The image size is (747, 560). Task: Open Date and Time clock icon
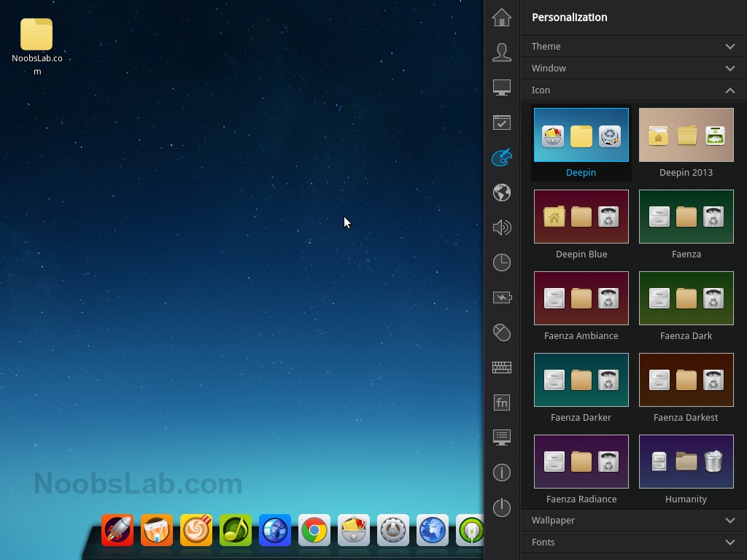tap(502, 262)
